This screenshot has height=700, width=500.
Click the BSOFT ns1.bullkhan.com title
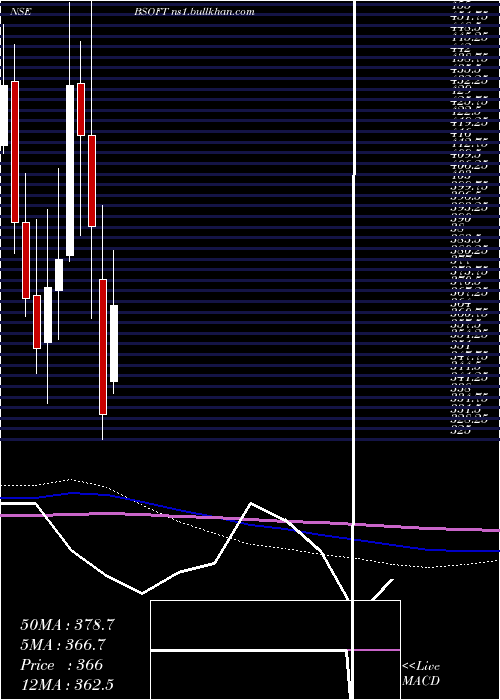tap(195, 12)
